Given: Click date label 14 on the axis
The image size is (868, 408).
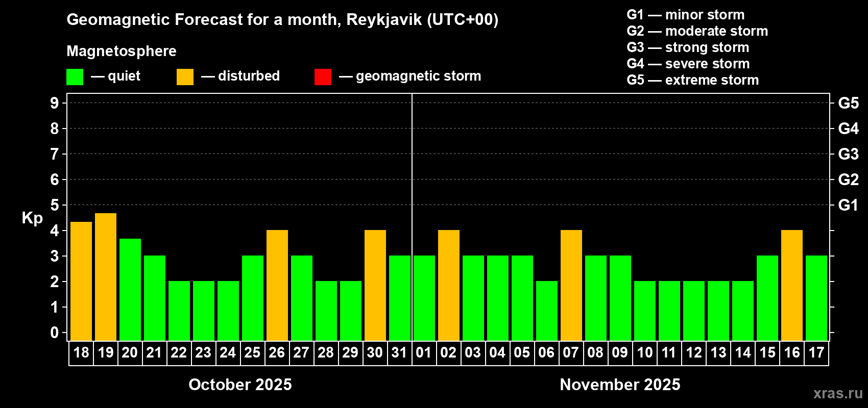Looking at the screenshot, I should [x=743, y=352].
